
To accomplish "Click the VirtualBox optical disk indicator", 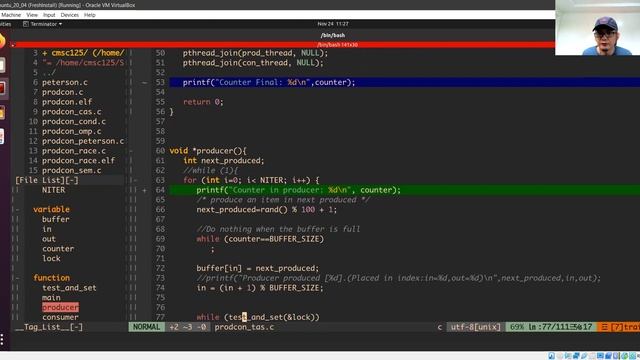I will (x=560, y=356).
